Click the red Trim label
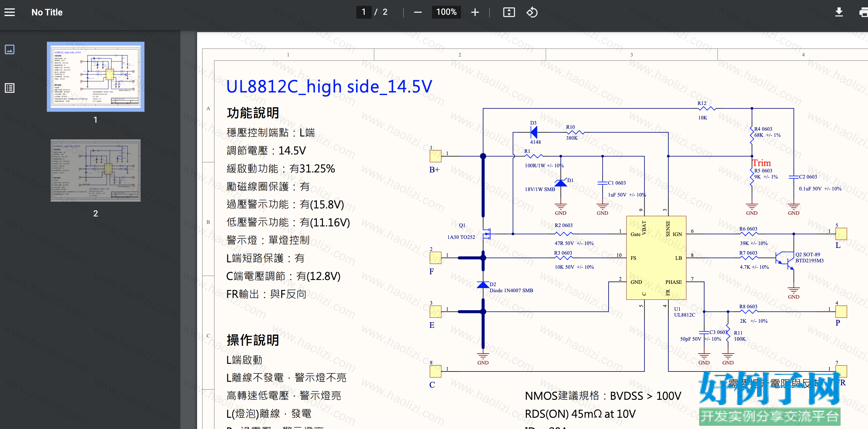This screenshot has height=429, width=868. point(761,163)
